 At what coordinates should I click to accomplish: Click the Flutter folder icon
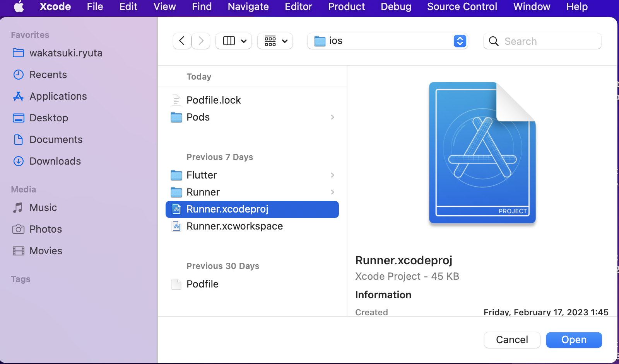point(176,175)
